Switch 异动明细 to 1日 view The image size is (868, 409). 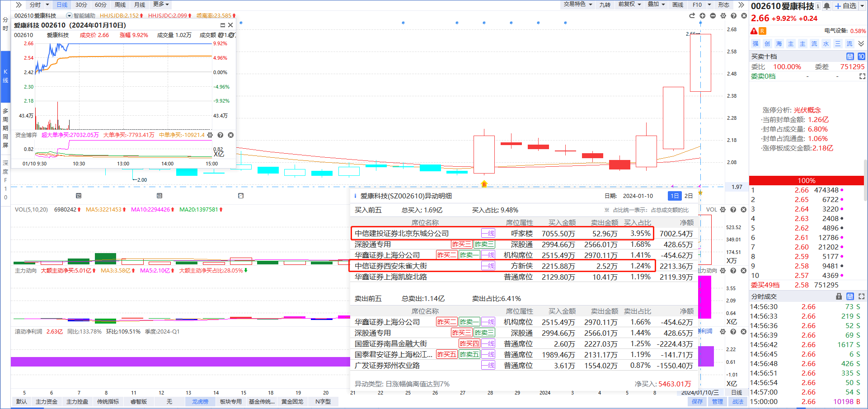(x=674, y=196)
